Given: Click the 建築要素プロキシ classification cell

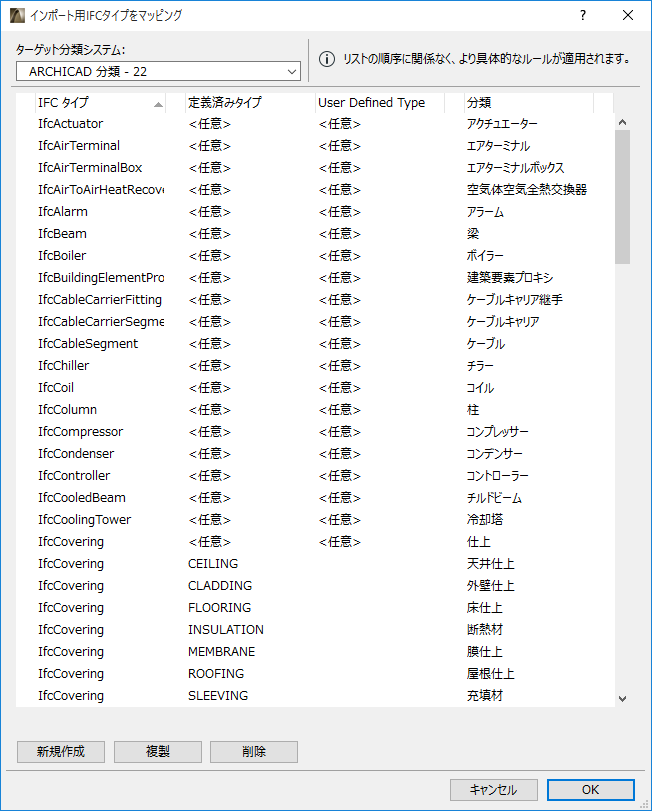Looking at the screenshot, I should (x=510, y=278).
